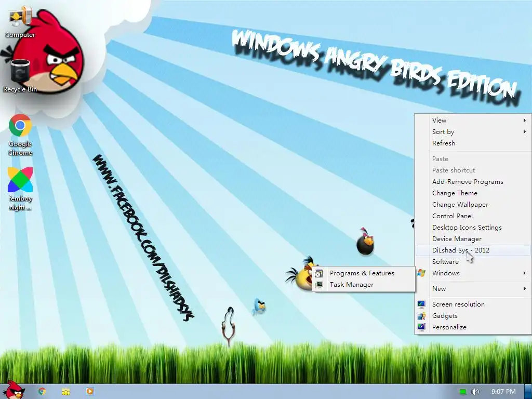The width and height of the screenshot is (532, 399).
Task: Expand the View submenu arrow
Action: click(x=525, y=120)
